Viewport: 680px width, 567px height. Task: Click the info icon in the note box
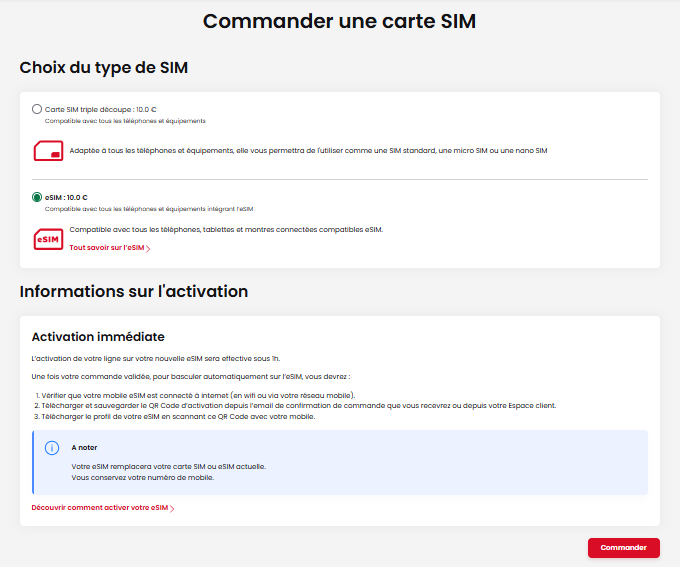(x=53, y=448)
